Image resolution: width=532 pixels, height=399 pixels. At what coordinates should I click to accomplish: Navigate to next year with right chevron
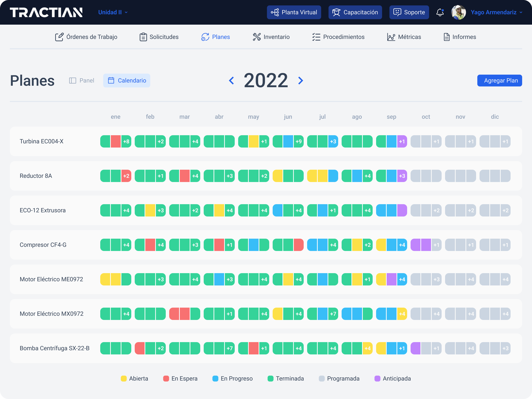click(300, 81)
